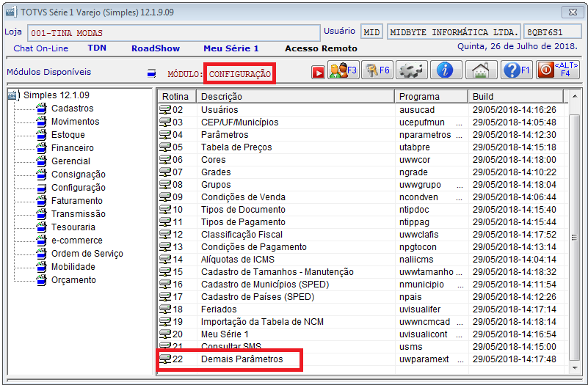Click the Configuração module icon

click(x=42, y=188)
